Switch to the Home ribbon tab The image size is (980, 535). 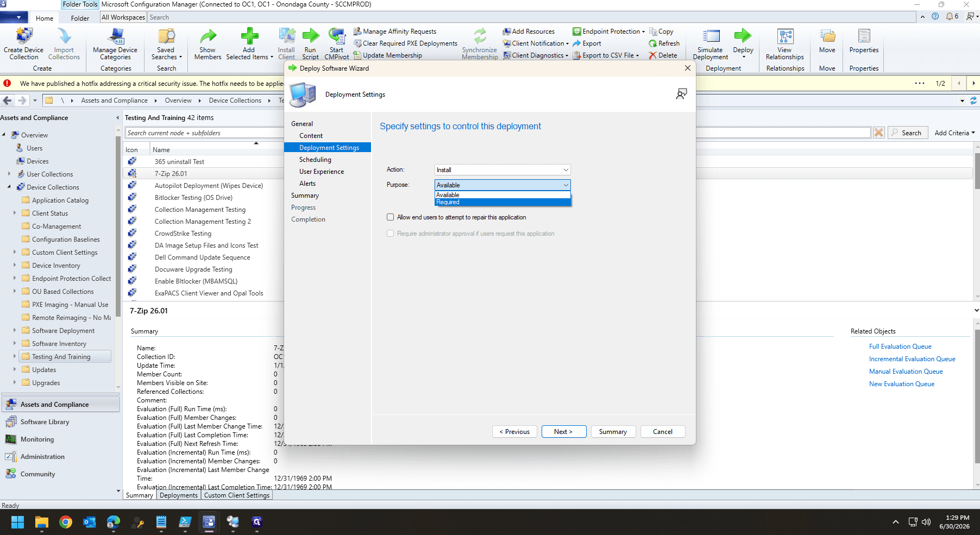(45, 18)
